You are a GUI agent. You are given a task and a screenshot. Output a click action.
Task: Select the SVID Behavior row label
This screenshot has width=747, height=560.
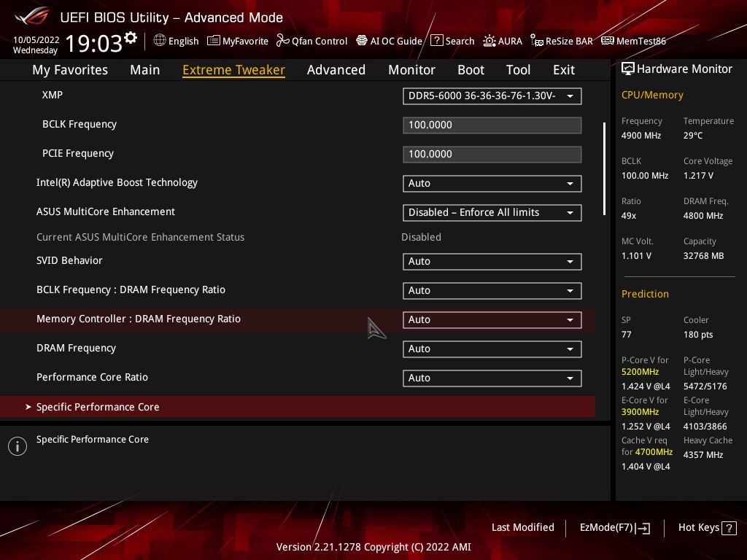coord(69,260)
